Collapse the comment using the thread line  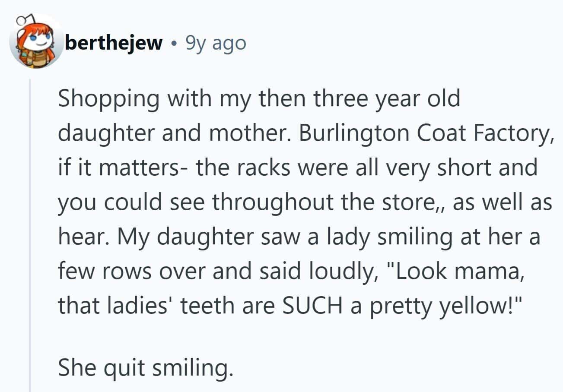pos(30,233)
